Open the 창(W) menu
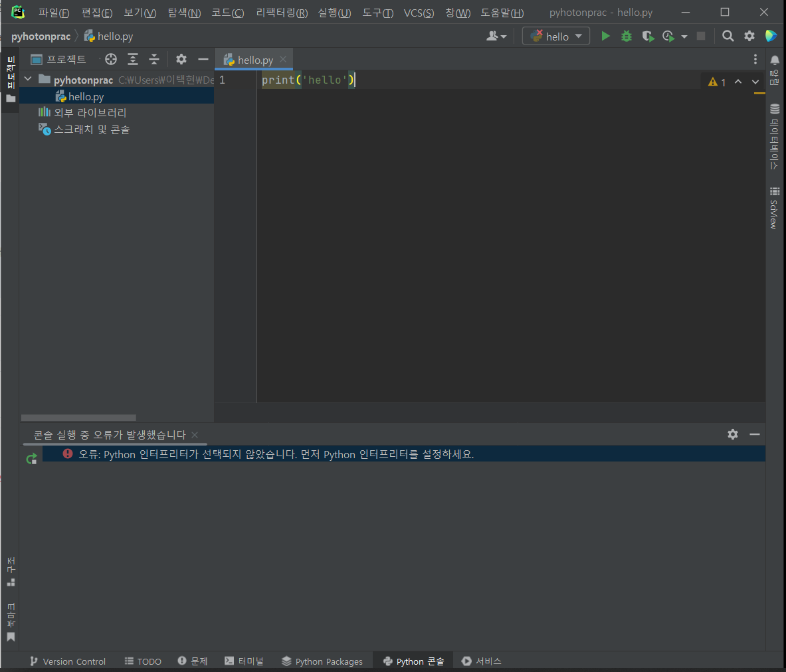The width and height of the screenshot is (786, 672). pos(458,13)
